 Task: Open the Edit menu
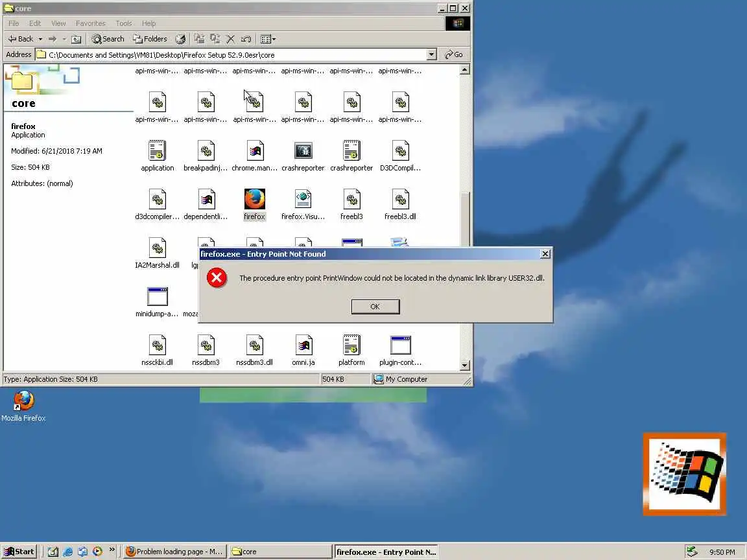(35, 23)
